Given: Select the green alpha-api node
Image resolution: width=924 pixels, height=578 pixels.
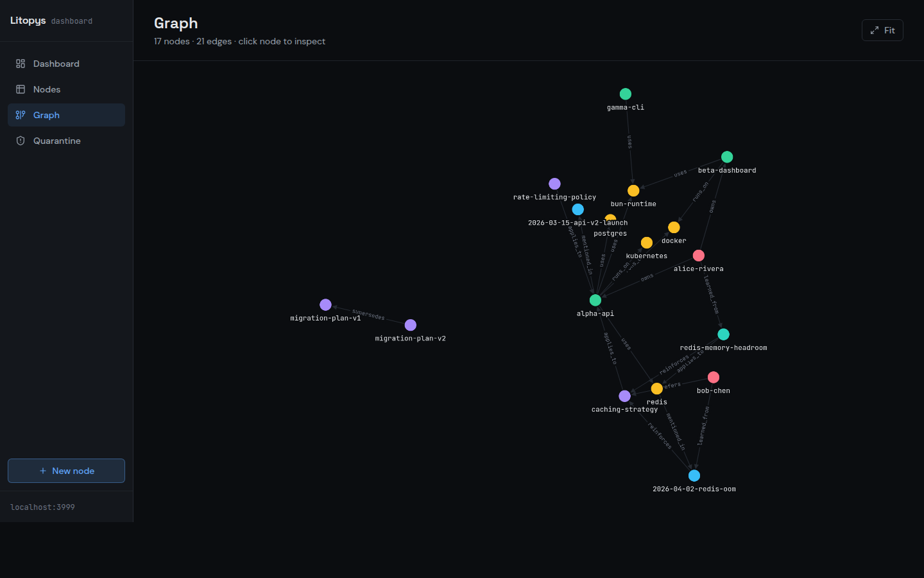Looking at the screenshot, I should [x=595, y=300].
